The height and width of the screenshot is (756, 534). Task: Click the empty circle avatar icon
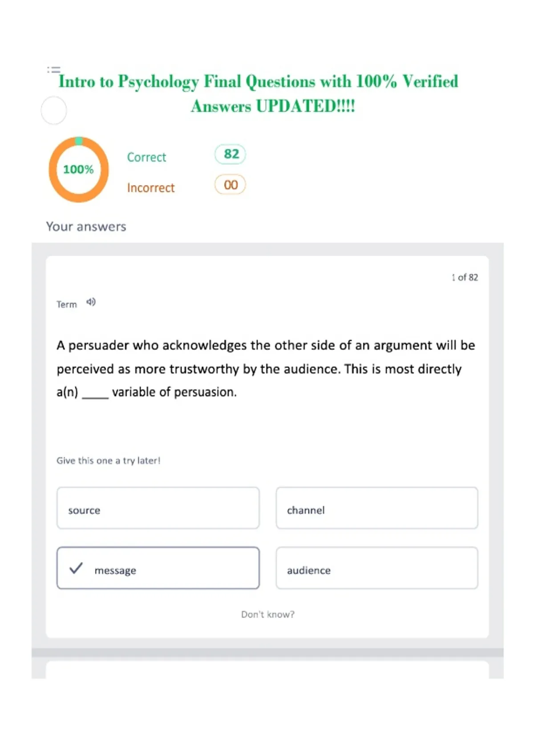pos(54,110)
